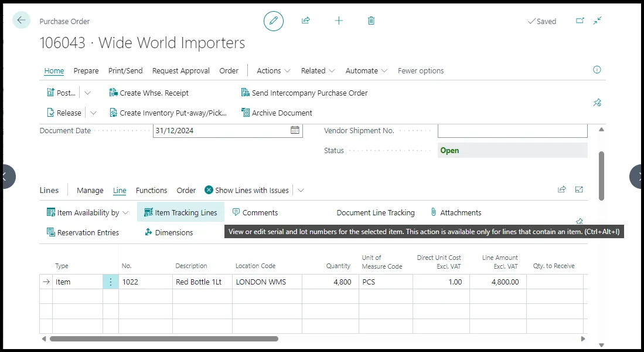This screenshot has height=352, width=644.
Task: Open line Comments
Action: 255,212
